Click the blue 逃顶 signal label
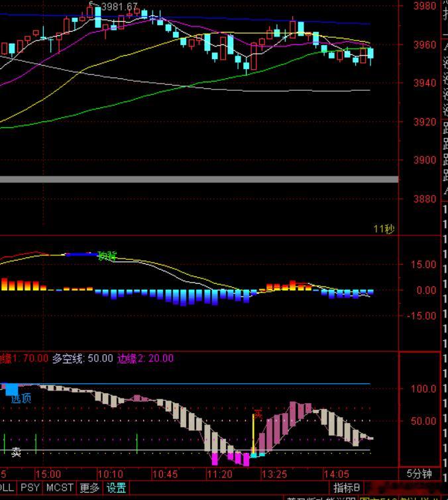The height and width of the screenshot is (500, 448). point(21,399)
